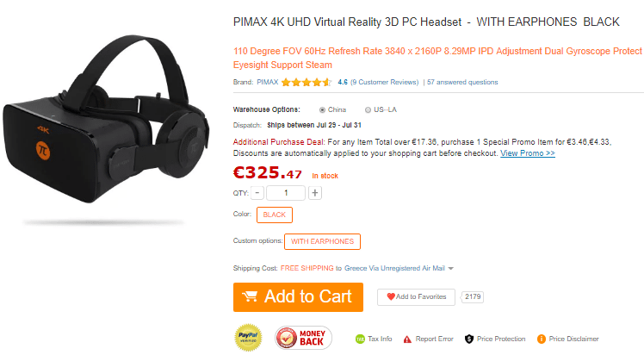The height and width of the screenshot is (355, 644).
Task: Click the red Report Error warning icon
Action: point(407,339)
